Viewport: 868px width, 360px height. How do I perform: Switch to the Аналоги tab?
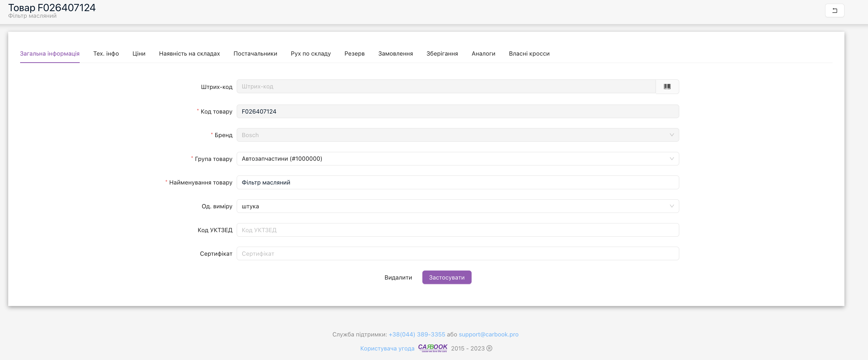[x=483, y=53]
